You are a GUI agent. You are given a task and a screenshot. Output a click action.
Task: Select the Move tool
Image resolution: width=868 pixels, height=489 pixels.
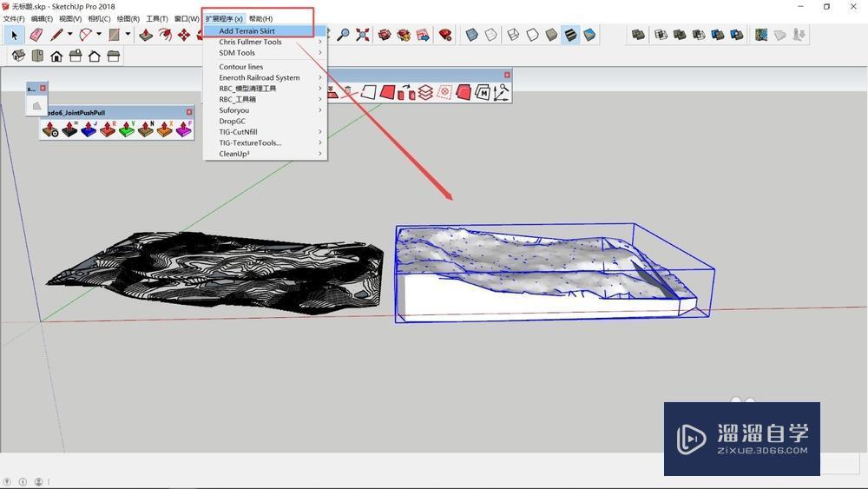pos(184,35)
